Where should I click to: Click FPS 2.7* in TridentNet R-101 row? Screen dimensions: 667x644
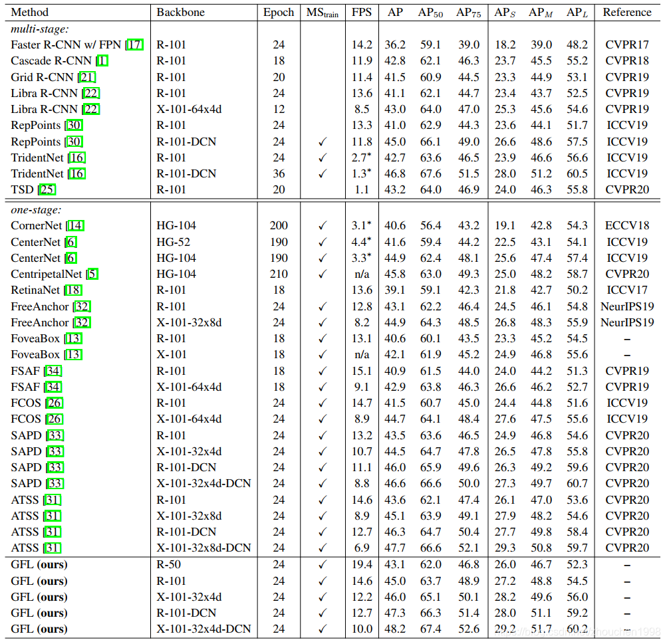tap(361, 158)
